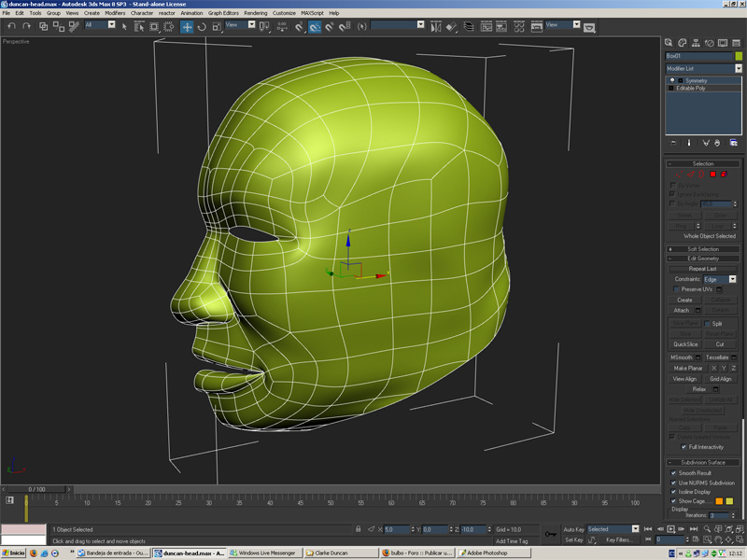The image size is (747, 560).
Task: Open the Rendering menu
Action: click(x=255, y=13)
